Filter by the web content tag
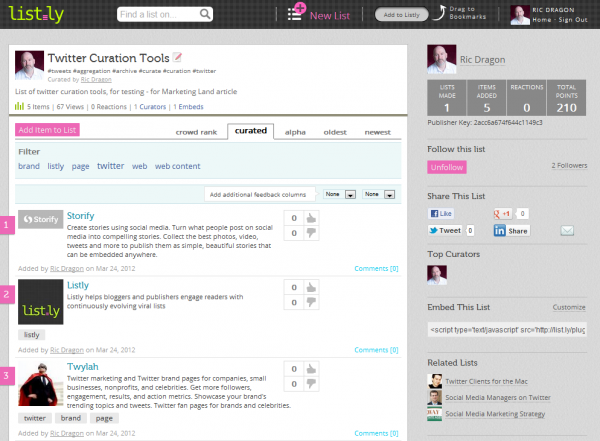Screen dimensions: 600x441 click(177, 166)
